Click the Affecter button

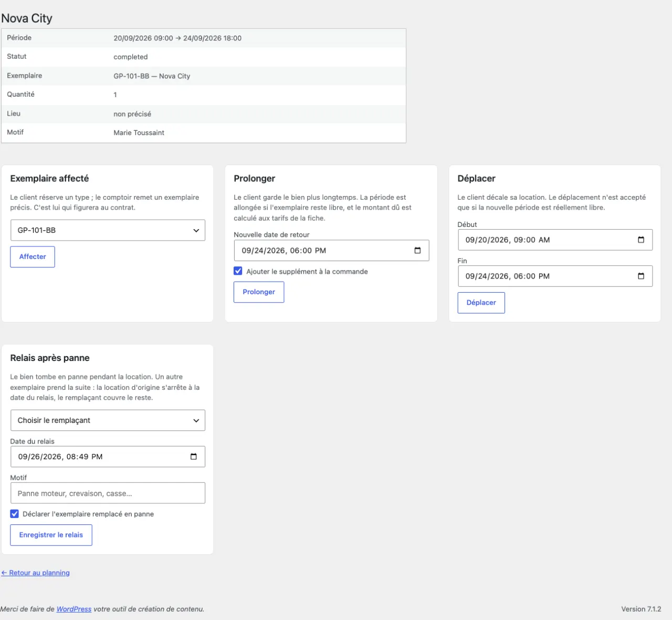pyautogui.click(x=33, y=257)
